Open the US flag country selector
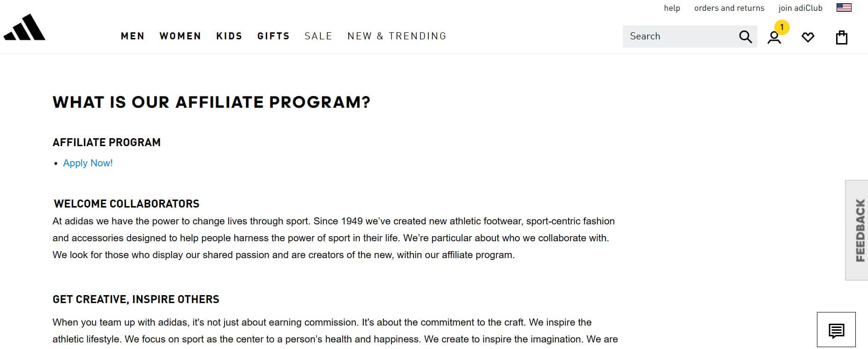The image size is (868, 349). [843, 7]
